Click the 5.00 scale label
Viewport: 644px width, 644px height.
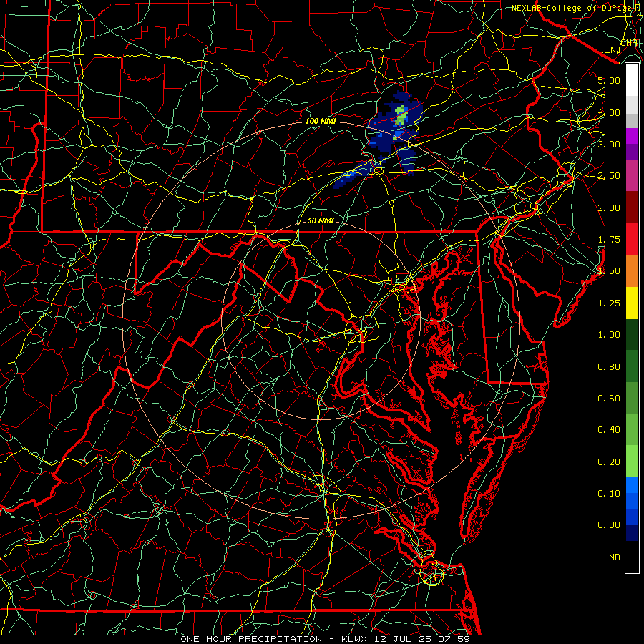point(609,80)
